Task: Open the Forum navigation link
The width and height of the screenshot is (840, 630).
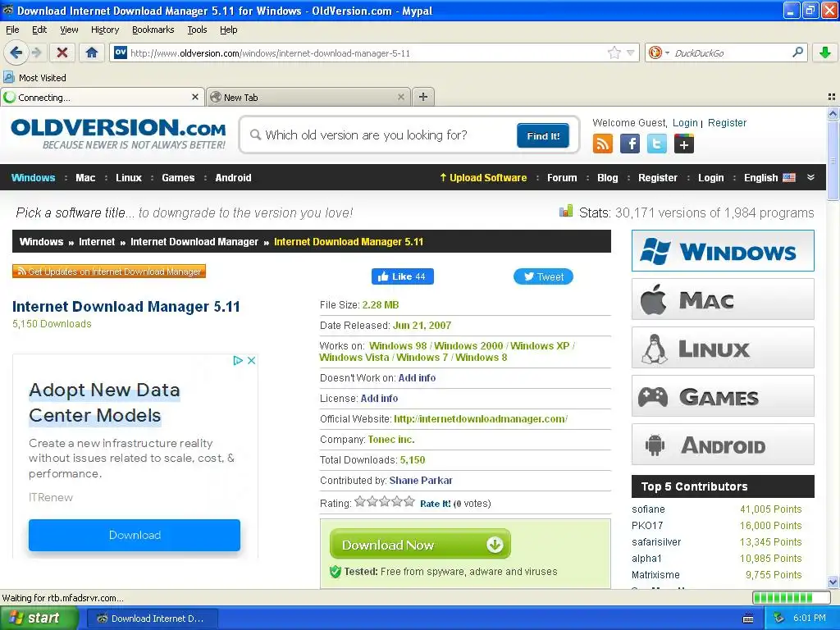Action: (562, 178)
